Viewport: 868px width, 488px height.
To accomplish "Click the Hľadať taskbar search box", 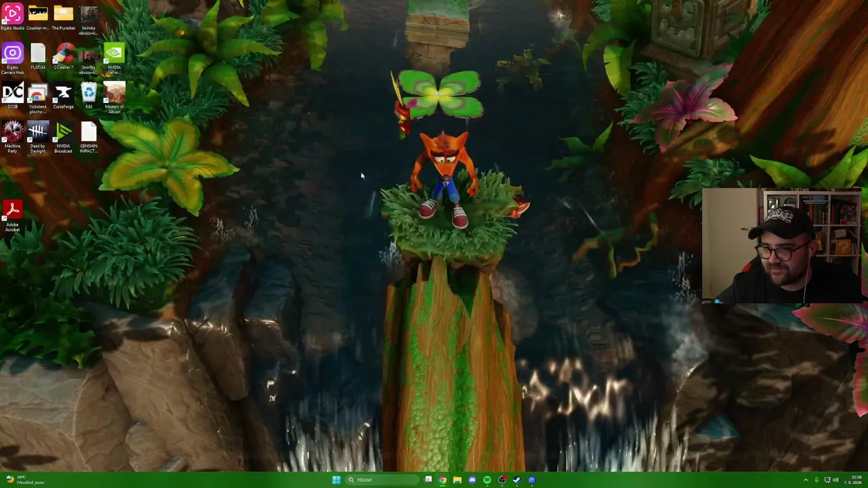I will coord(382,480).
